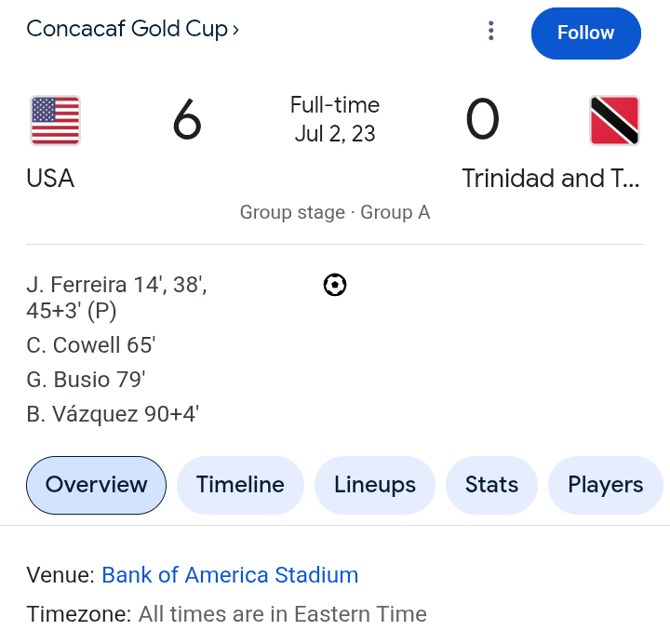Go to the Players tab
670x644 pixels.
pos(605,485)
